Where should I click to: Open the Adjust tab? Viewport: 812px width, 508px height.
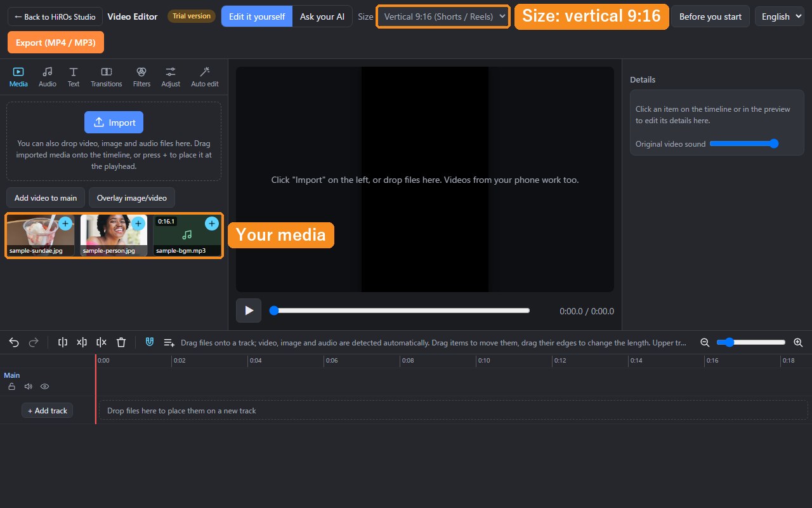(171, 77)
